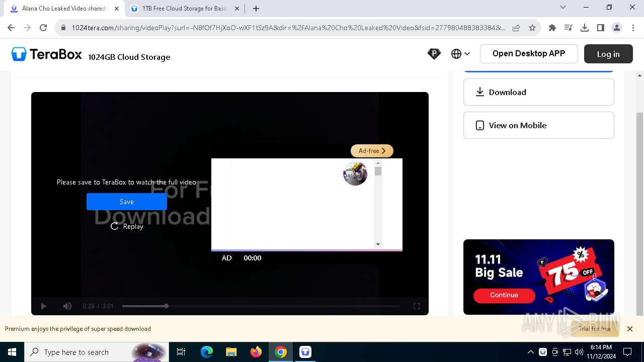644x362 pixels.
Task: Go forward in the browser
Action: point(27,28)
